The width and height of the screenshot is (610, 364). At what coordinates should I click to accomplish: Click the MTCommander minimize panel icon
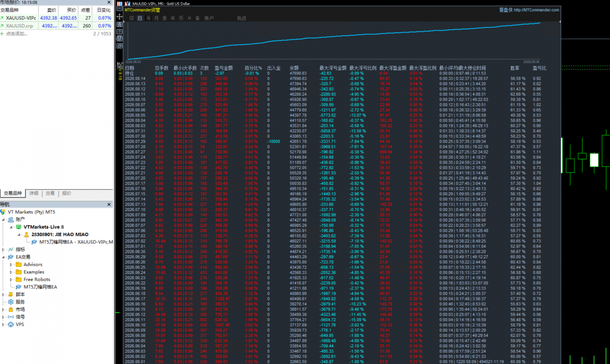119,9
